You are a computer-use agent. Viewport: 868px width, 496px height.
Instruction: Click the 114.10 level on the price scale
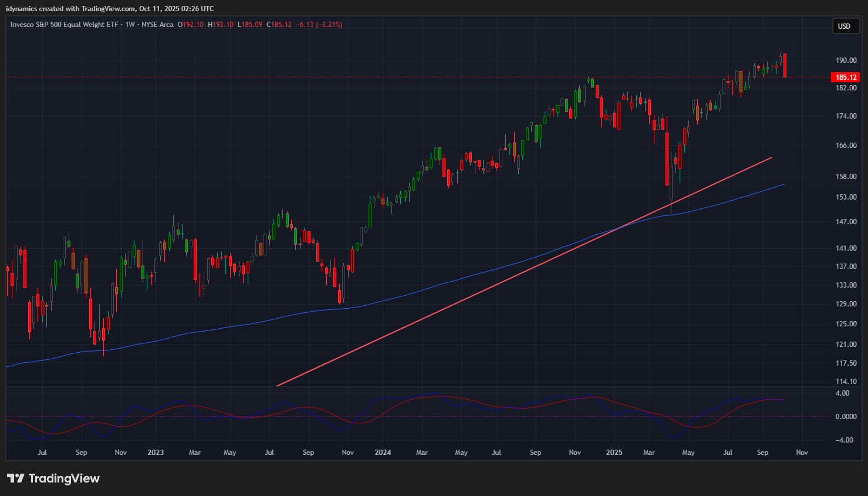[846, 382]
